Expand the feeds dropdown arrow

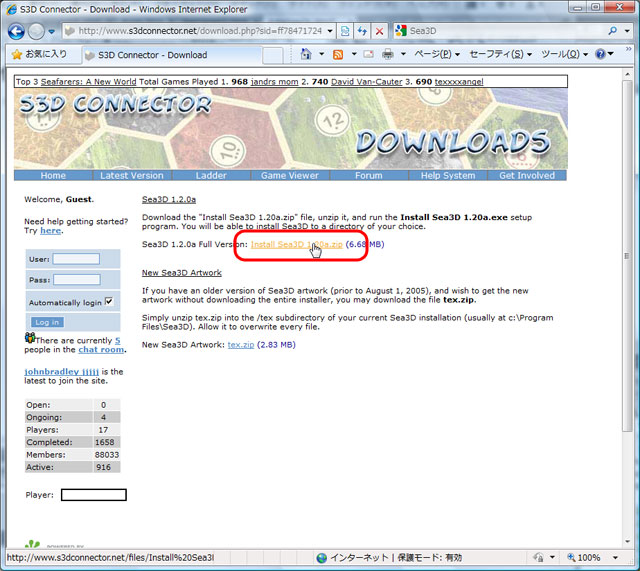(354, 54)
